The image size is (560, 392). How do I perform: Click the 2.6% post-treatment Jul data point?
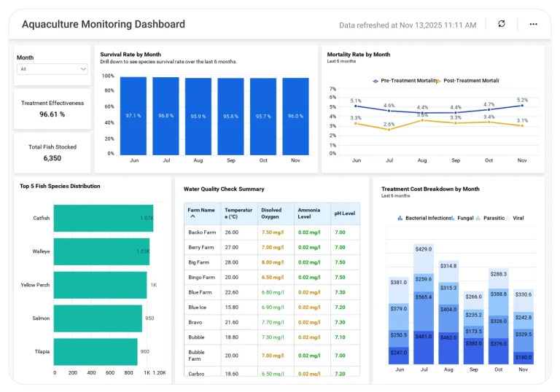point(389,130)
